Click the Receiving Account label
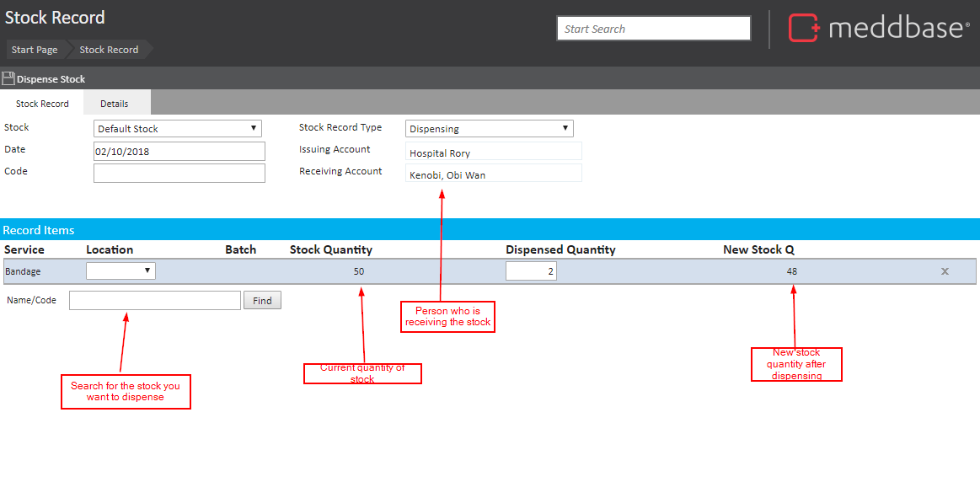Viewport: 980px width, 482px height. click(x=340, y=171)
